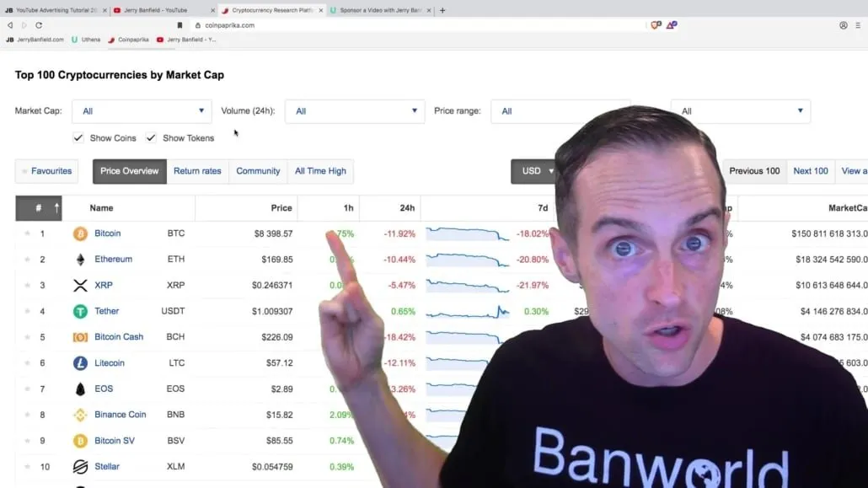Favourite Ethereum with its star icon
This screenshot has width=868, height=488.
click(27, 260)
